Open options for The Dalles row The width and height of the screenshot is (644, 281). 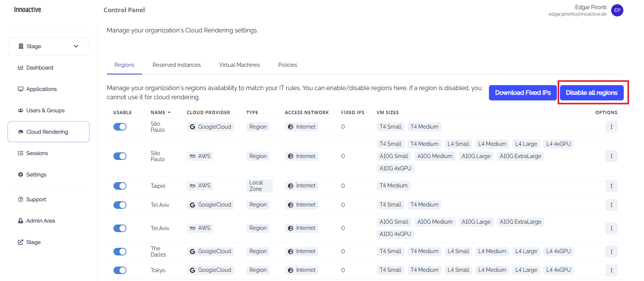pyautogui.click(x=611, y=252)
